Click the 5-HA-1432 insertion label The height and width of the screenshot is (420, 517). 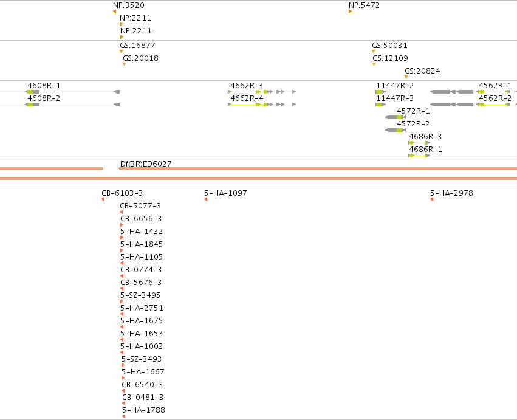142,232
